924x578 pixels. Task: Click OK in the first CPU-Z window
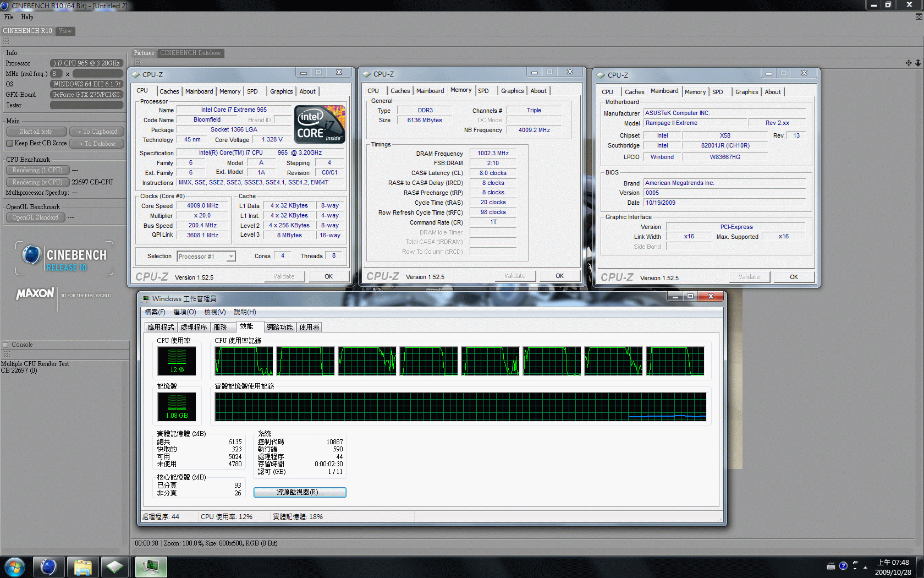coord(328,276)
